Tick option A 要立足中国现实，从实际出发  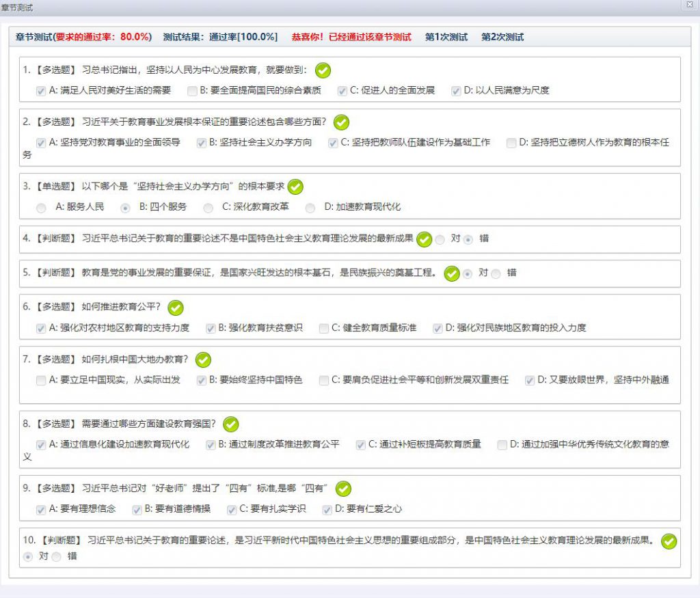[41, 380]
